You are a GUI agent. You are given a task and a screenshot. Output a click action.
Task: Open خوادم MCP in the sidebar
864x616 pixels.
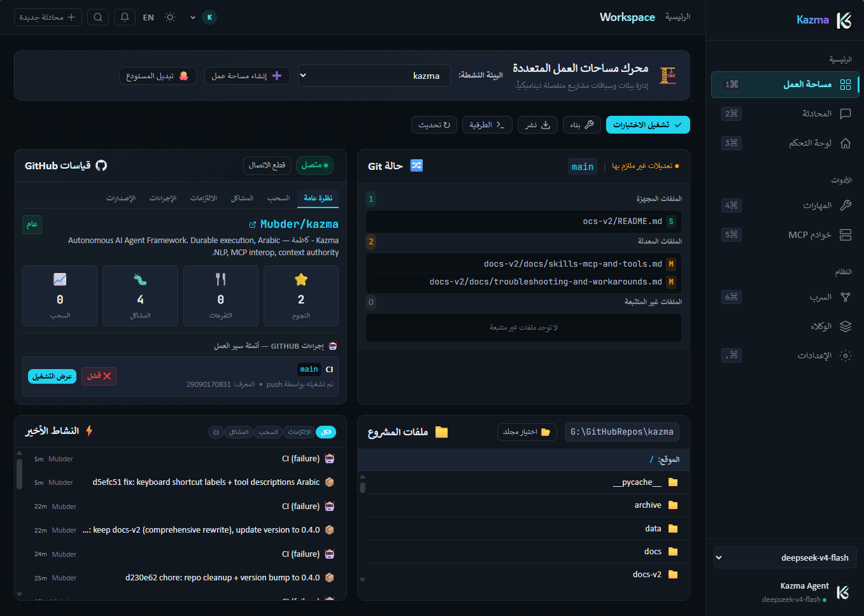[x=784, y=235]
